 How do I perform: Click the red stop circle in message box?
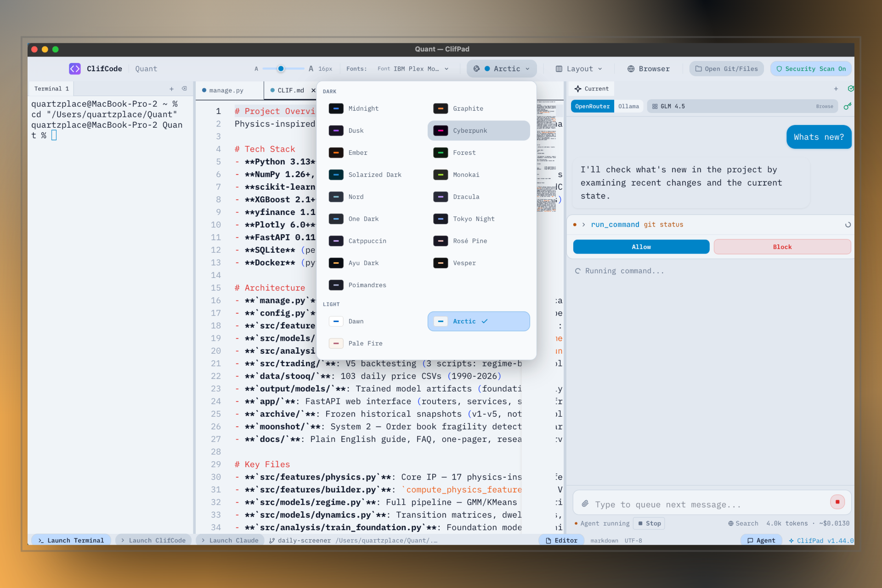pyautogui.click(x=837, y=502)
